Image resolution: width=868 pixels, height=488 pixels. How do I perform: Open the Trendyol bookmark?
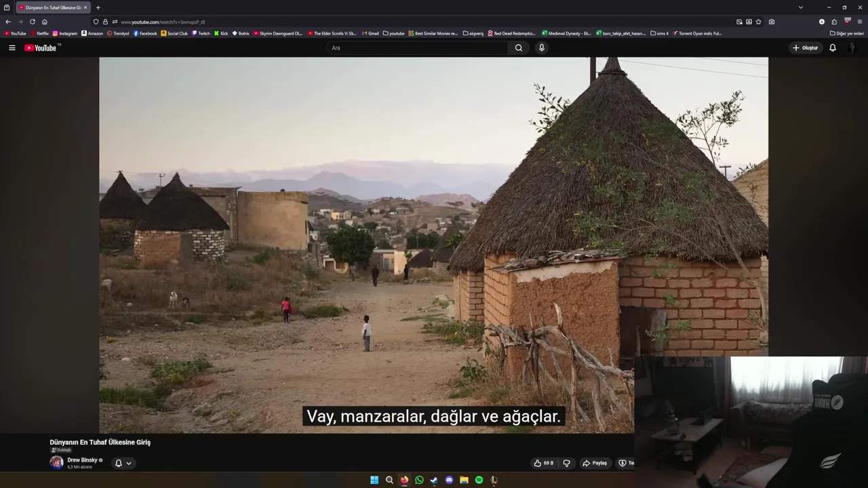pos(118,33)
